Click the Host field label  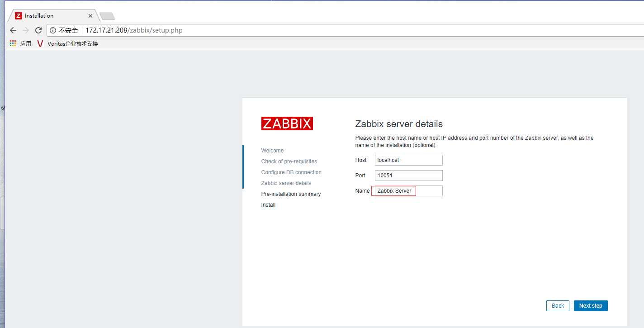[361, 160]
